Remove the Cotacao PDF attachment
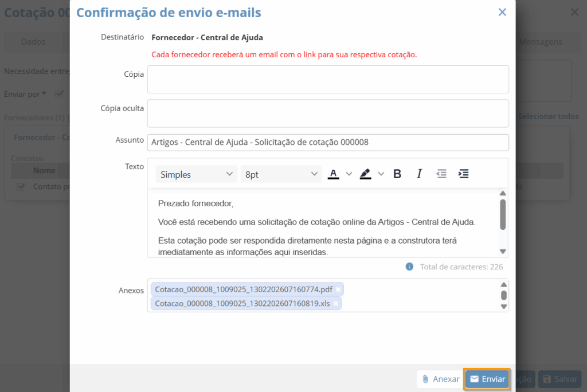This screenshot has height=392, width=587. tap(338, 289)
